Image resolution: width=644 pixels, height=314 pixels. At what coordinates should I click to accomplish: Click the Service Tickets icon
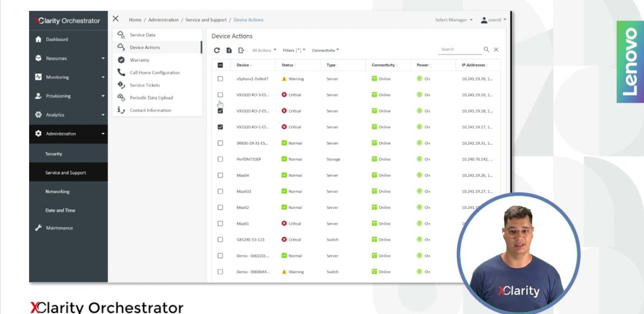pyautogui.click(x=121, y=85)
